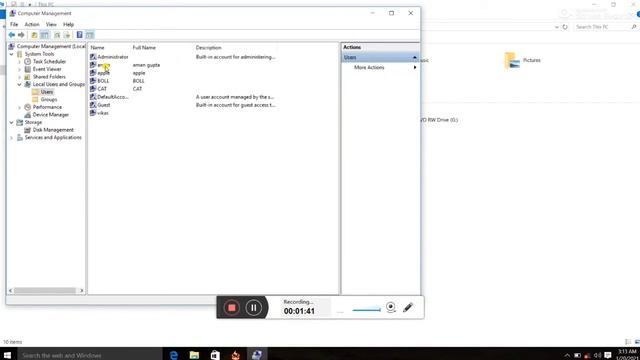Viewport: 640px width, 360px height.
Task: Select the Shared Folders icon
Action: coord(27,77)
